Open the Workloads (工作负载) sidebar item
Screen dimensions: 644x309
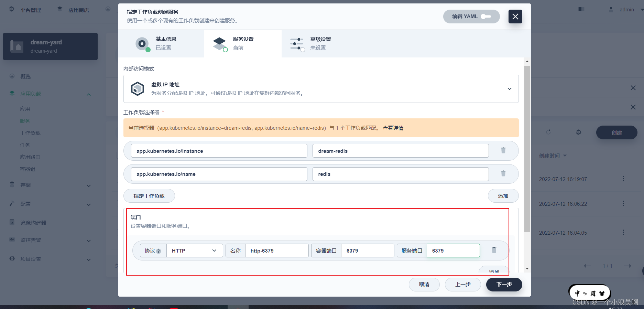pos(30,133)
